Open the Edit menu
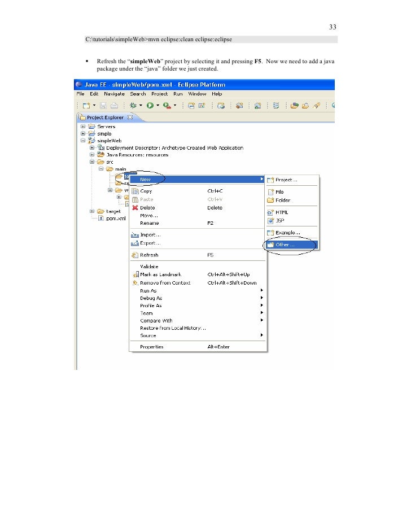 [94, 94]
